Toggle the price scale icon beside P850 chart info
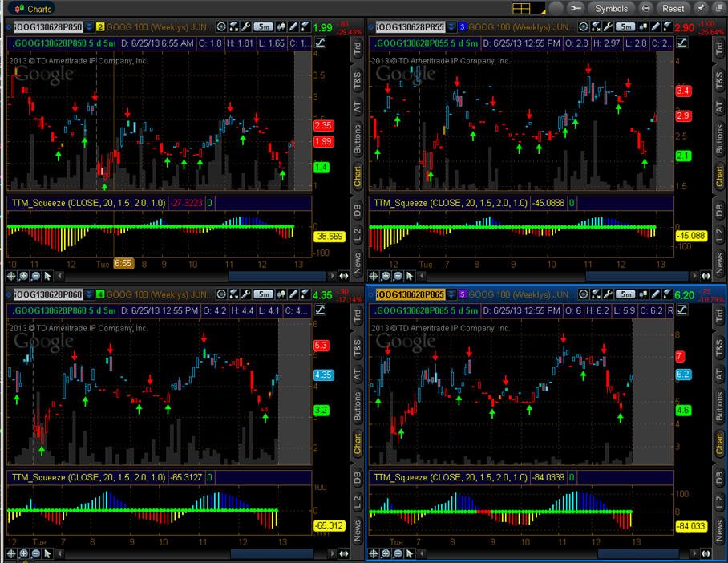 pos(320,43)
